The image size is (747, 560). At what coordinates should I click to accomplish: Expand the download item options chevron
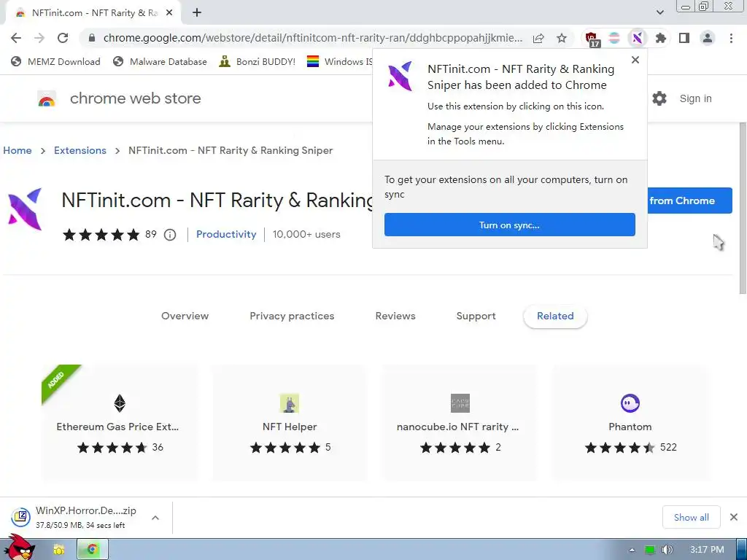[x=155, y=518]
